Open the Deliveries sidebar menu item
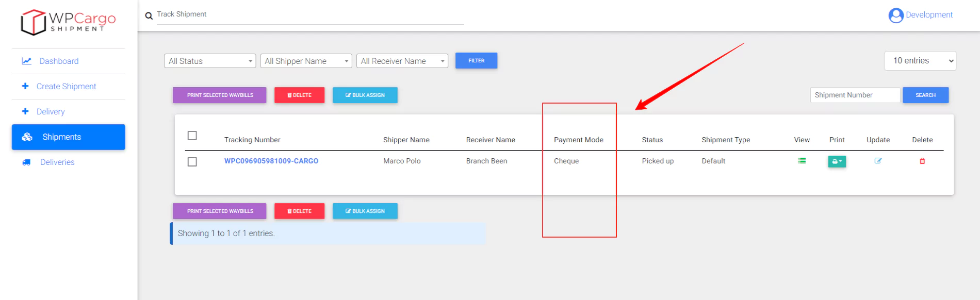Image resolution: width=980 pixels, height=300 pixels. coord(57,162)
